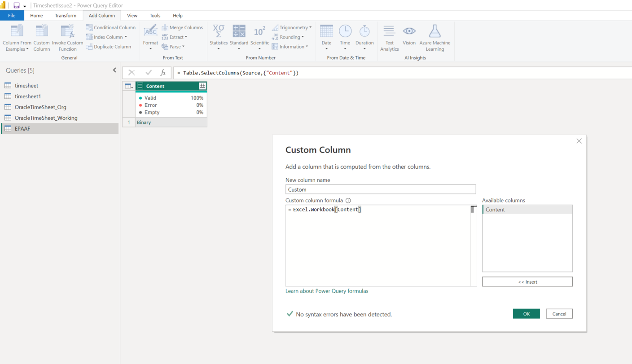
Task: Click the Save icon in title bar
Action: pyautogui.click(x=17, y=5)
